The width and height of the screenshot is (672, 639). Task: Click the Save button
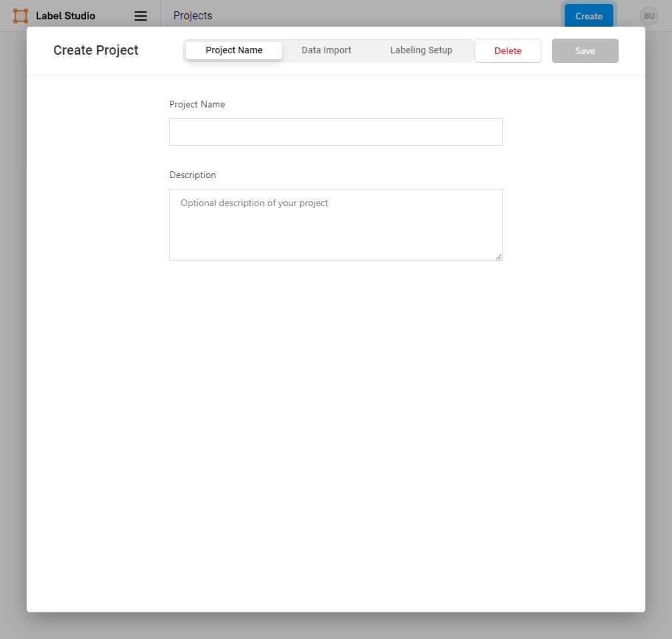(585, 51)
